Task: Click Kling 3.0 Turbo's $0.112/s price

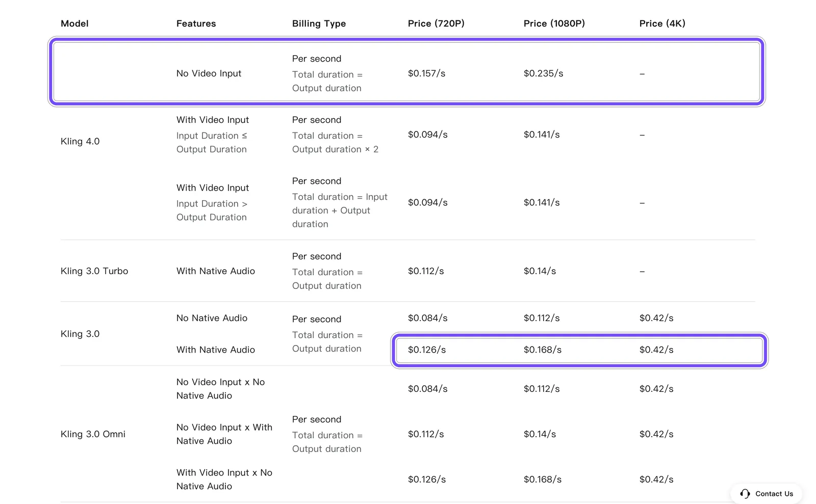Action: tap(426, 271)
